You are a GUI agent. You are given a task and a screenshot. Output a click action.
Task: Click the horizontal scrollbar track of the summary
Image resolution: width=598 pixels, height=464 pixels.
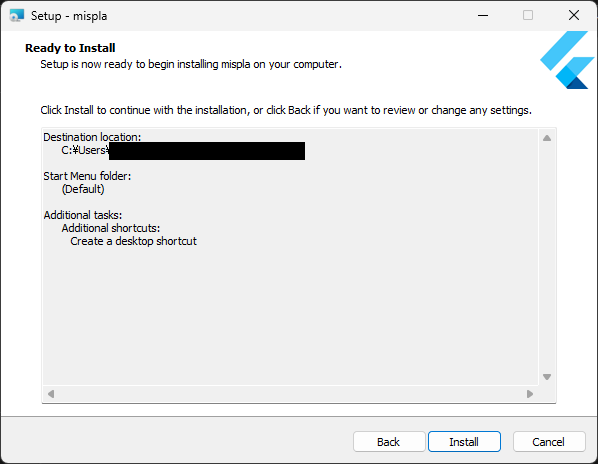[290, 393]
